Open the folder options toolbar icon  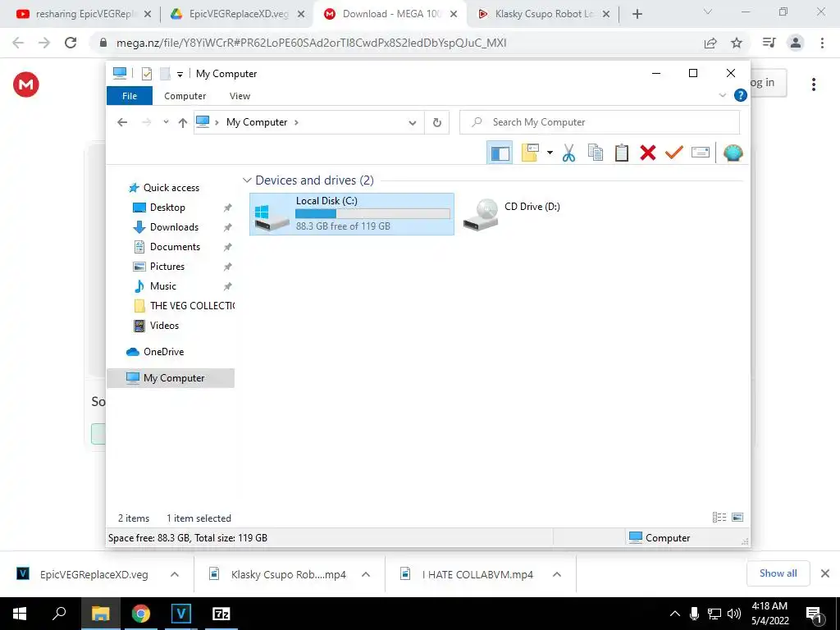tap(530, 153)
